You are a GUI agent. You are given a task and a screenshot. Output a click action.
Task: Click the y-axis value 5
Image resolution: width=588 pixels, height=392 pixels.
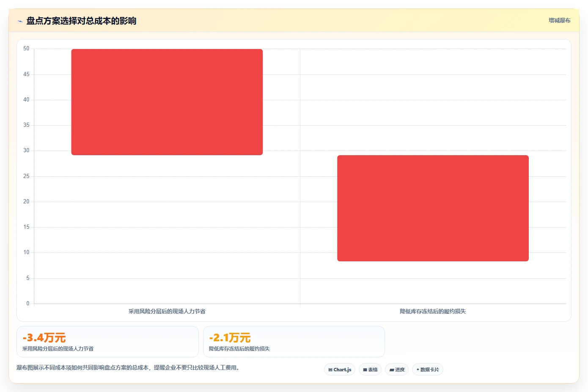point(28,278)
